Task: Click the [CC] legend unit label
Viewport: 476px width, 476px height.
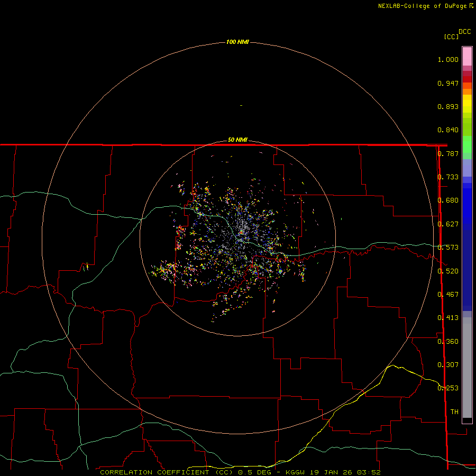Action: tap(451, 36)
